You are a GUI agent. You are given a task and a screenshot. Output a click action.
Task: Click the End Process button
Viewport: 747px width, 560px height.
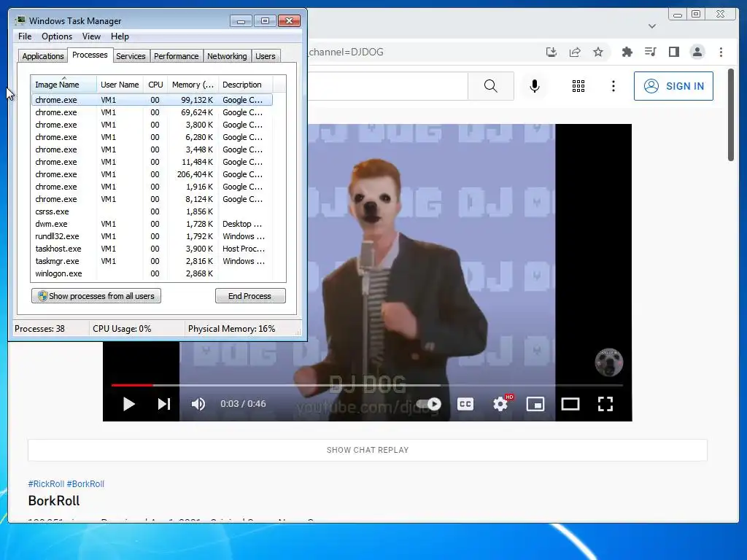(250, 296)
